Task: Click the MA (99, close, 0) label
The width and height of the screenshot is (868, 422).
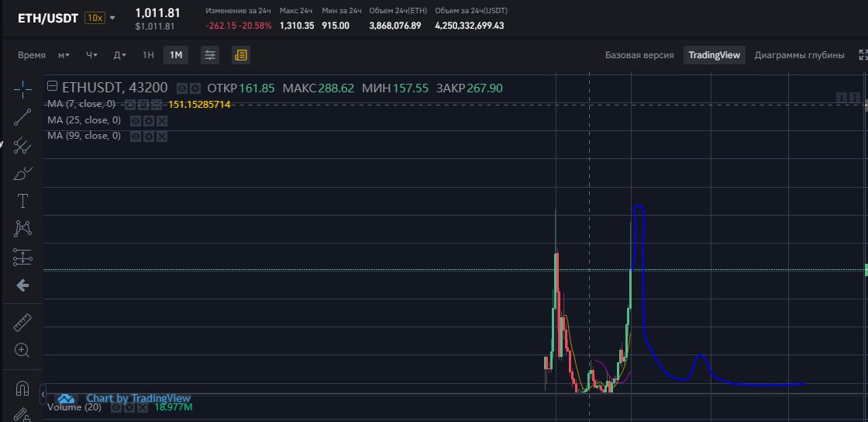Action: [84, 136]
